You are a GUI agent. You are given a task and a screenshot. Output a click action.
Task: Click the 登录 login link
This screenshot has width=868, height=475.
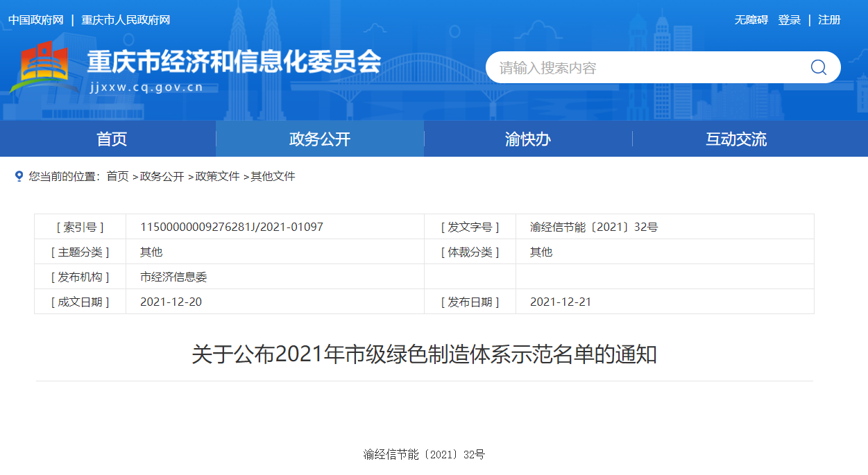click(x=790, y=20)
